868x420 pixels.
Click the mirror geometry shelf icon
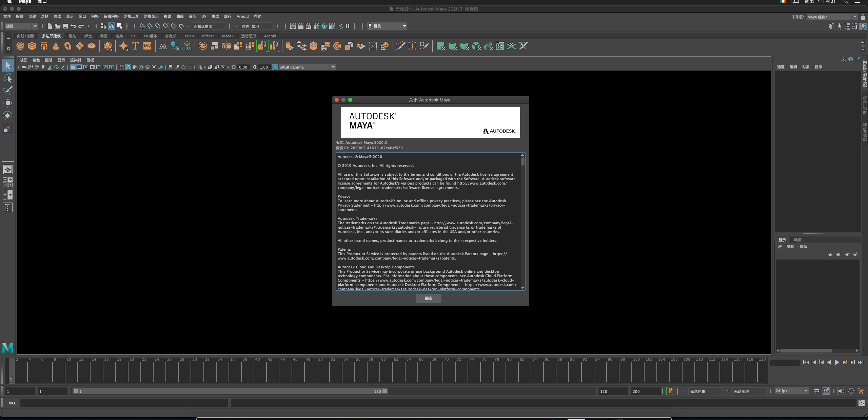tap(226, 46)
